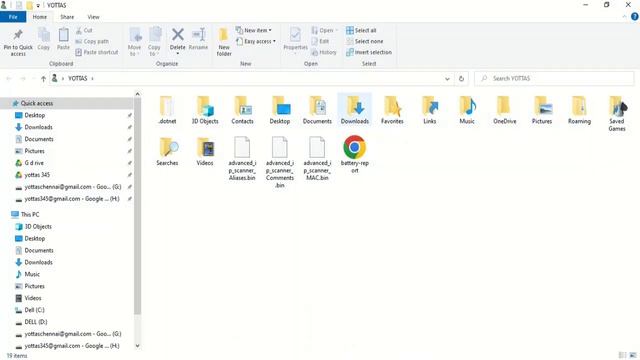Viewport: 640px width, 360px height.
Task: Click the History button
Action: (324, 52)
